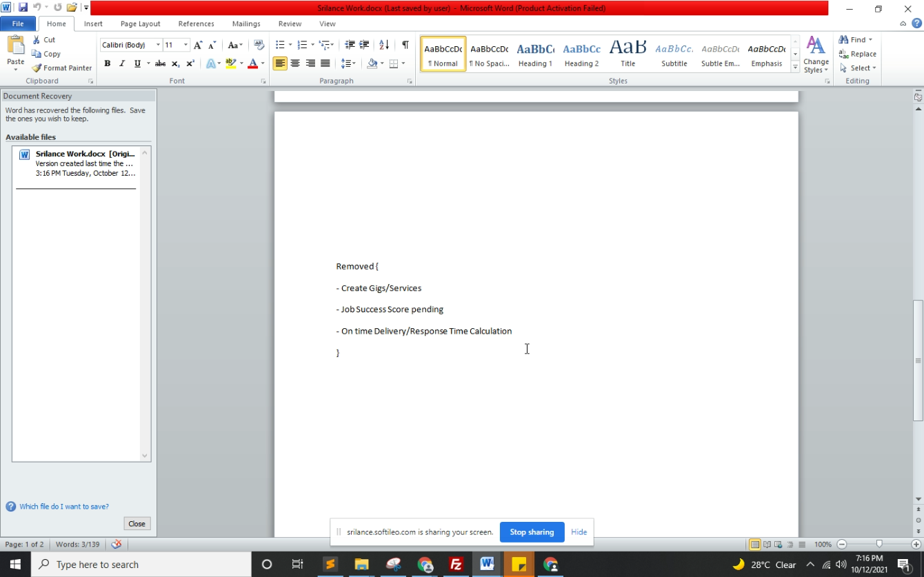Open the References tab
The image size is (924, 577).
point(196,23)
